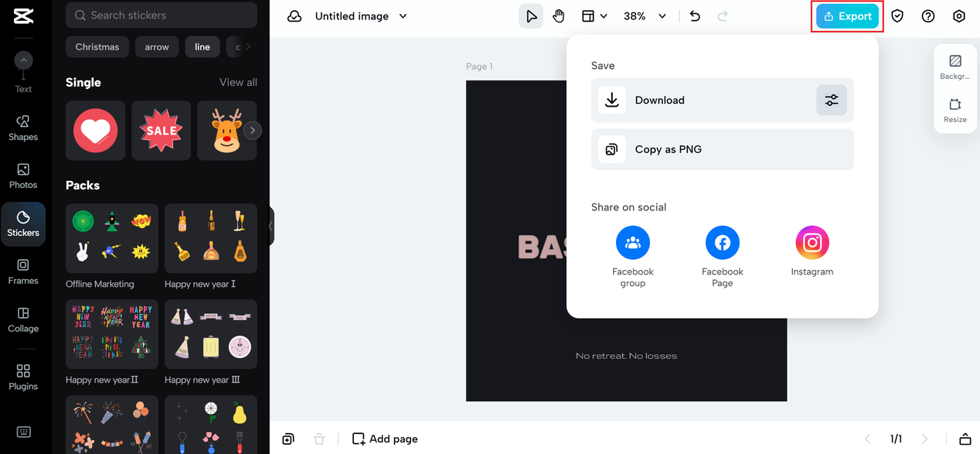Collapse the stickers side panel handle

[x=271, y=227]
